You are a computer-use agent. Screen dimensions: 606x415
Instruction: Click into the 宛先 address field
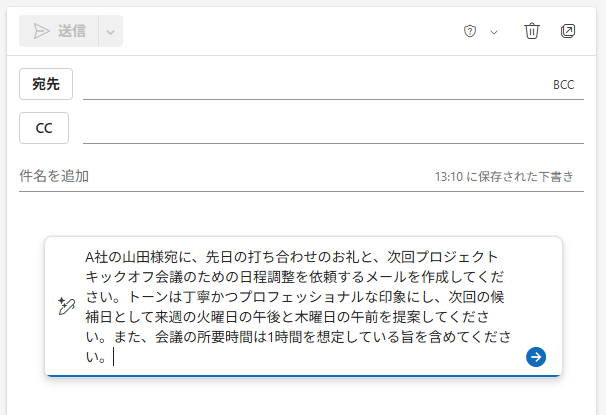pos(315,84)
